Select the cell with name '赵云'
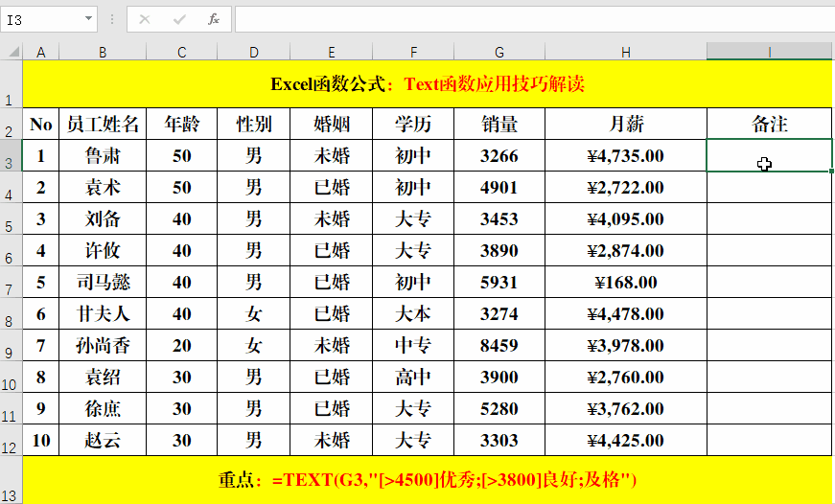835x504 pixels. click(x=103, y=440)
